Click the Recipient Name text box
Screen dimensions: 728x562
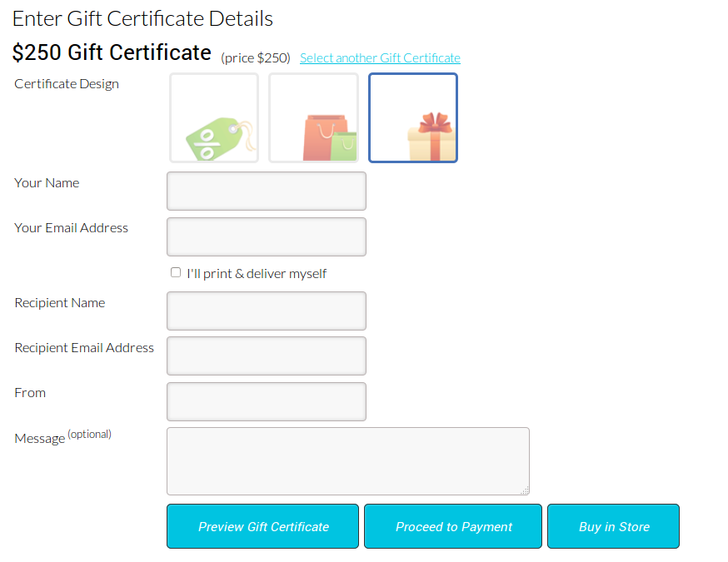point(267,311)
